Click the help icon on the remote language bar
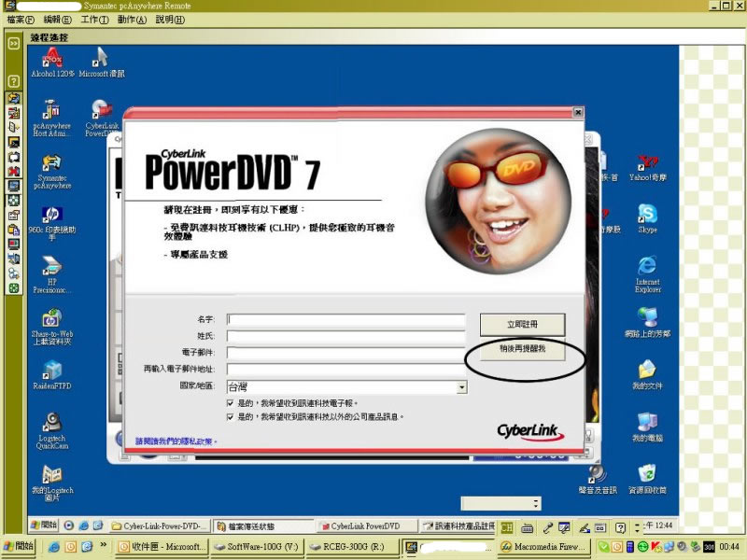Image resolution: width=747 pixels, height=560 pixels. pos(620,527)
